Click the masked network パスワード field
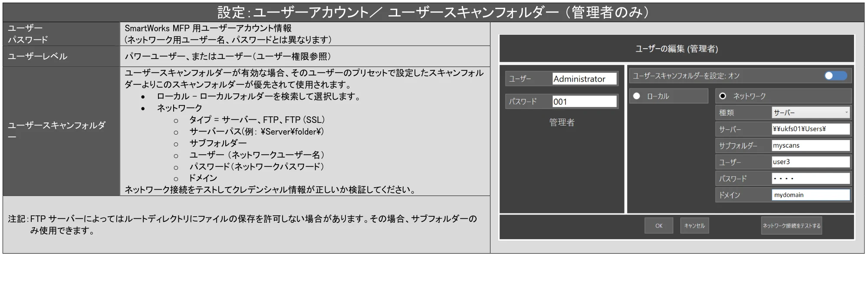Screen dimensions: 868x294 (810, 178)
